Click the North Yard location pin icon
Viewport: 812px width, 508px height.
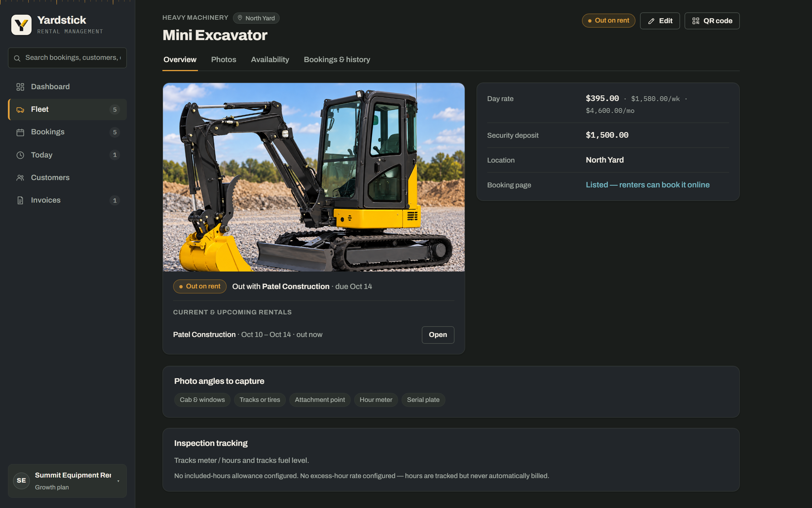click(x=240, y=18)
